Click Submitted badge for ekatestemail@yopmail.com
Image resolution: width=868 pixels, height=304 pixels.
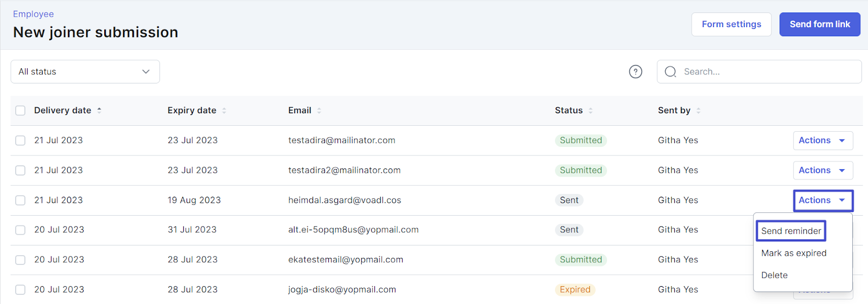pos(580,260)
